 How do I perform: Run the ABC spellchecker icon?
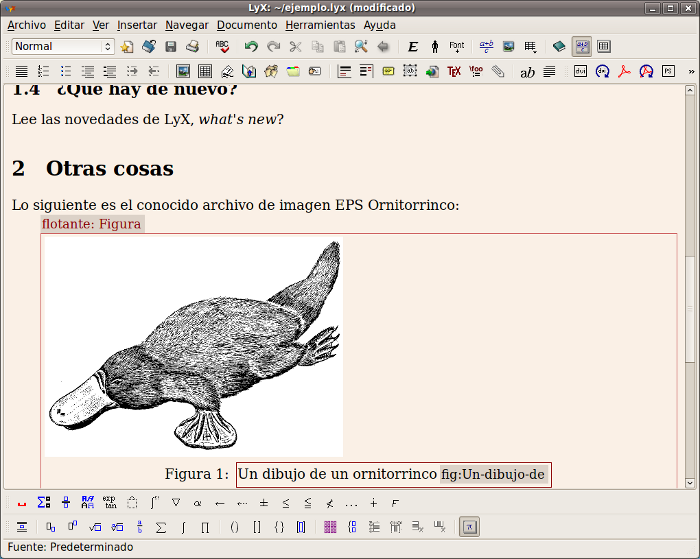click(x=222, y=46)
